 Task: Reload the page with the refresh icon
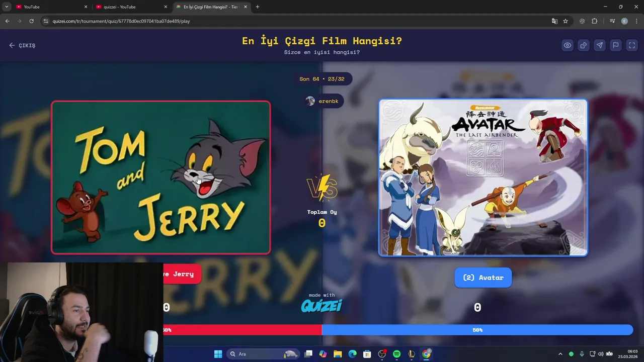31,21
